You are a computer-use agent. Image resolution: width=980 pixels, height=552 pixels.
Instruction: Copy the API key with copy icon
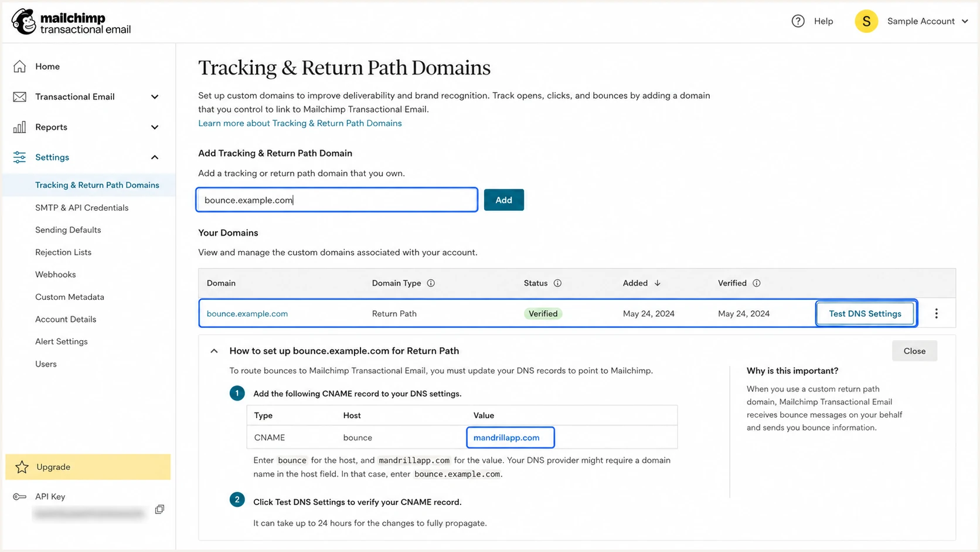[x=159, y=509]
